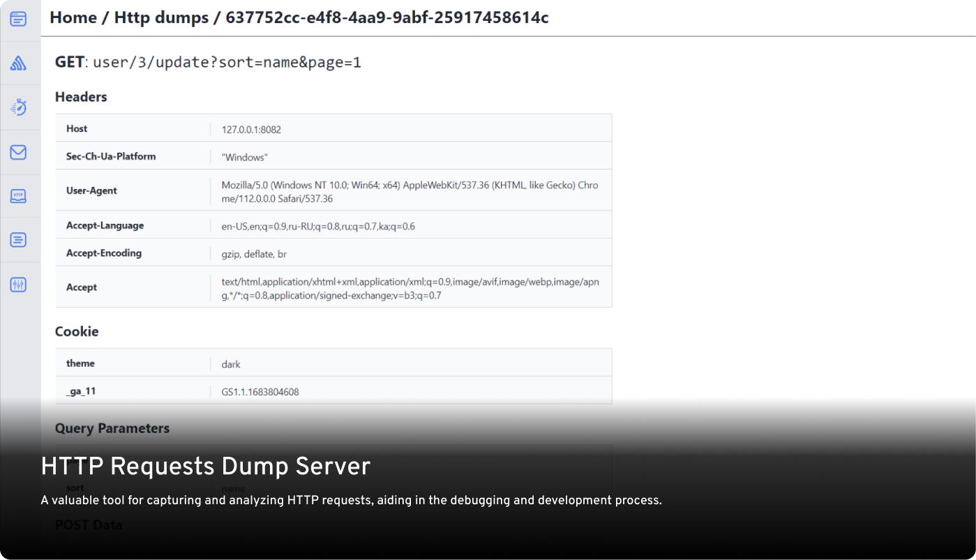Click the POST Data section heading

[x=89, y=524]
